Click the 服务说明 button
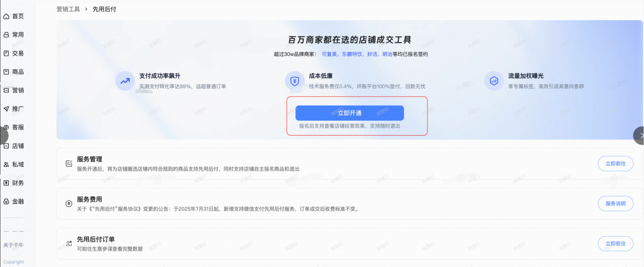Image resolution: width=644 pixels, height=267 pixels. [x=615, y=204]
